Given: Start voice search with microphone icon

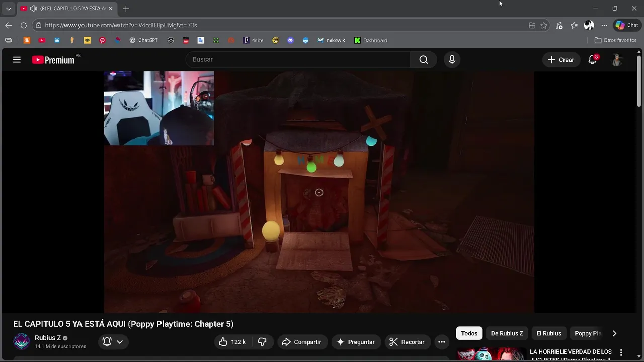Looking at the screenshot, I should point(452,60).
